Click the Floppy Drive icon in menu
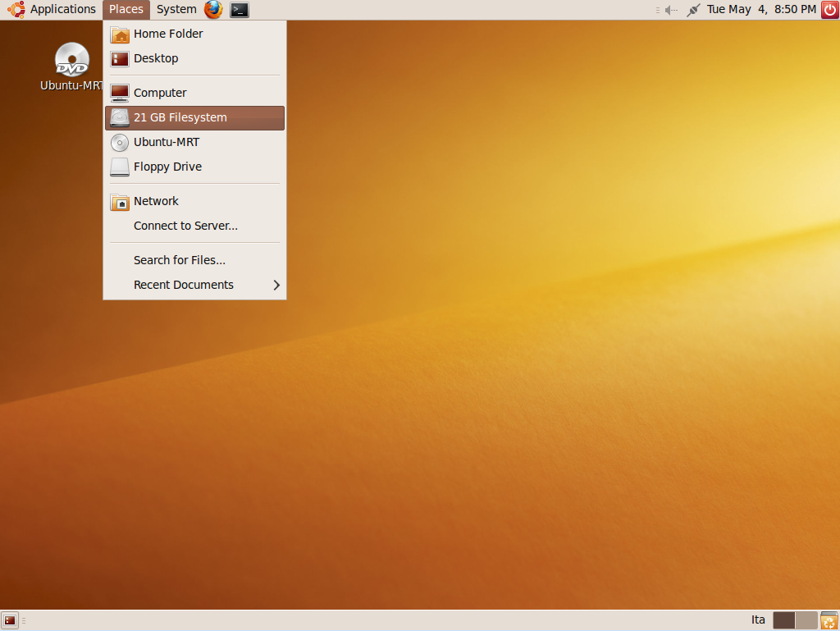The width and height of the screenshot is (840, 631). (120, 167)
